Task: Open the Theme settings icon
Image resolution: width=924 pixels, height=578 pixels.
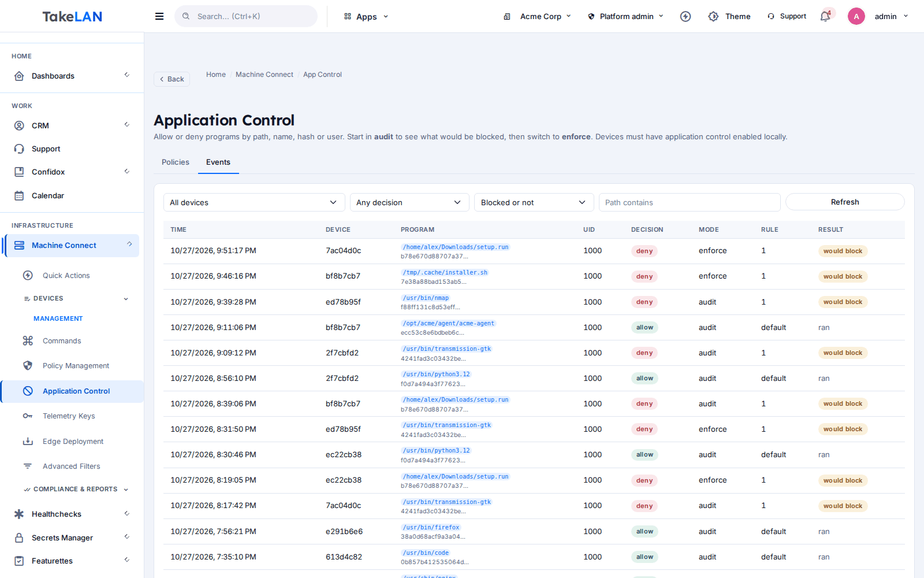Action: pos(714,16)
